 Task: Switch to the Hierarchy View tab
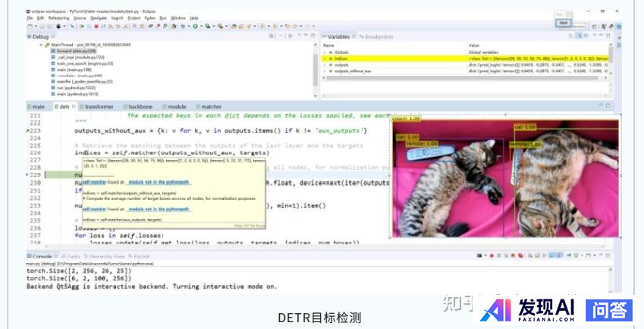tap(105, 256)
